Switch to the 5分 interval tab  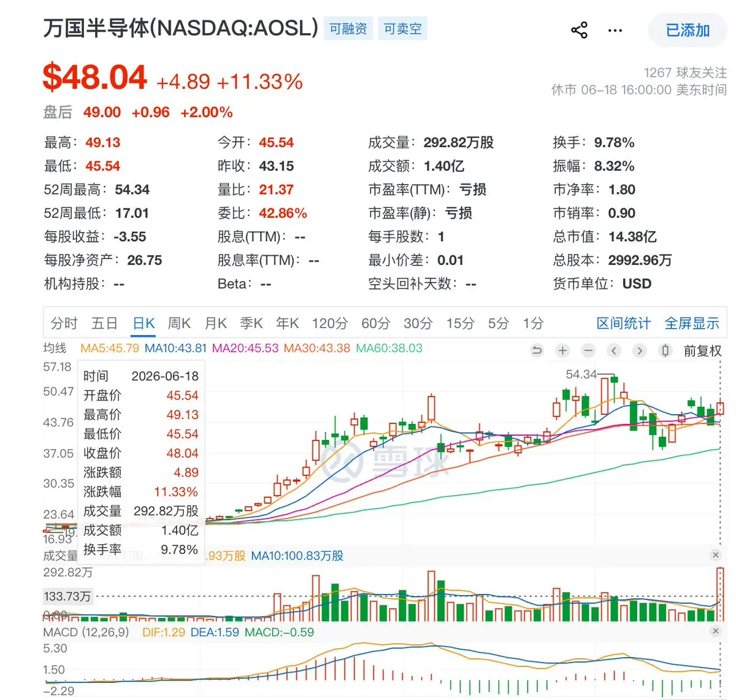(x=499, y=323)
